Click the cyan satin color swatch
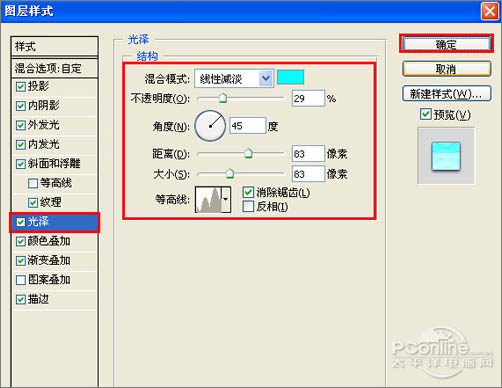The height and width of the screenshot is (388, 502). click(x=290, y=77)
